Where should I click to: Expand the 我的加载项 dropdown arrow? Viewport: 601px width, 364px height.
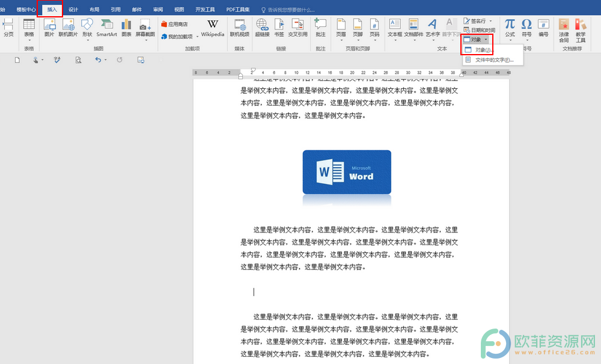pos(197,37)
